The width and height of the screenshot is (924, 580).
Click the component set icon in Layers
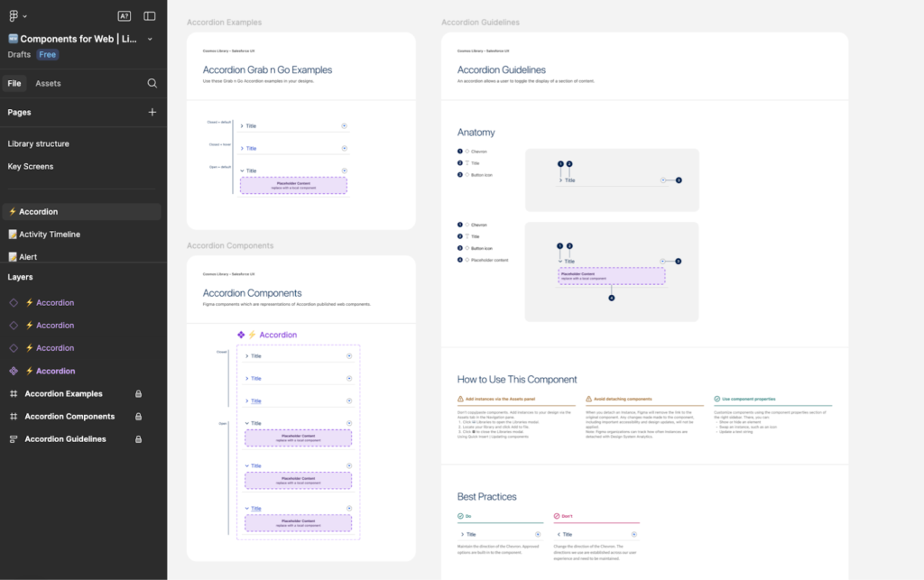point(14,371)
